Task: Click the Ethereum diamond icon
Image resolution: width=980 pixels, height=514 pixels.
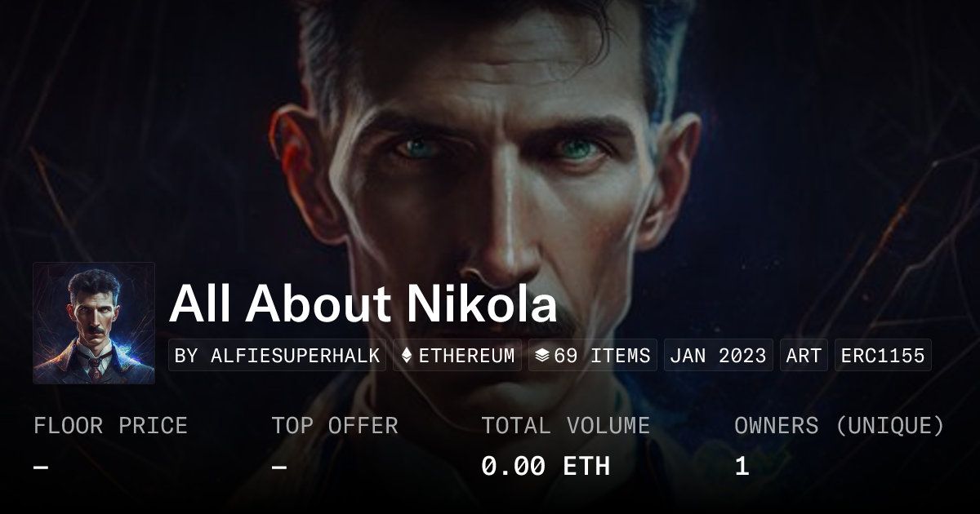Action: (407, 356)
